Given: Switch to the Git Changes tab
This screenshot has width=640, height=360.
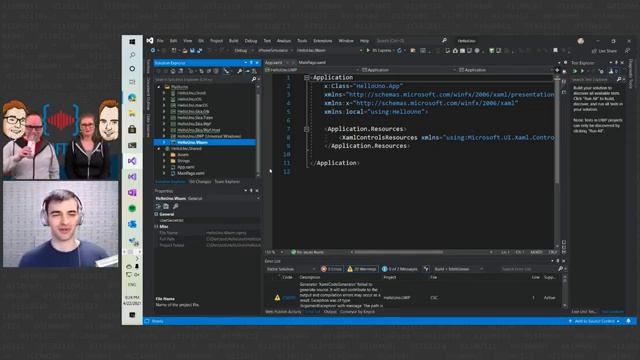Looking at the screenshot, I should 200,182.
